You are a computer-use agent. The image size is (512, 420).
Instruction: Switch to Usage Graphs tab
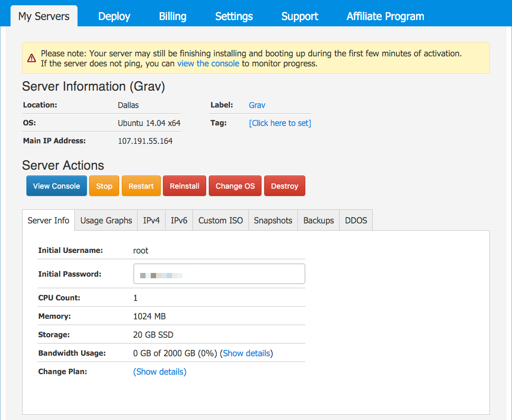(x=106, y=220)
